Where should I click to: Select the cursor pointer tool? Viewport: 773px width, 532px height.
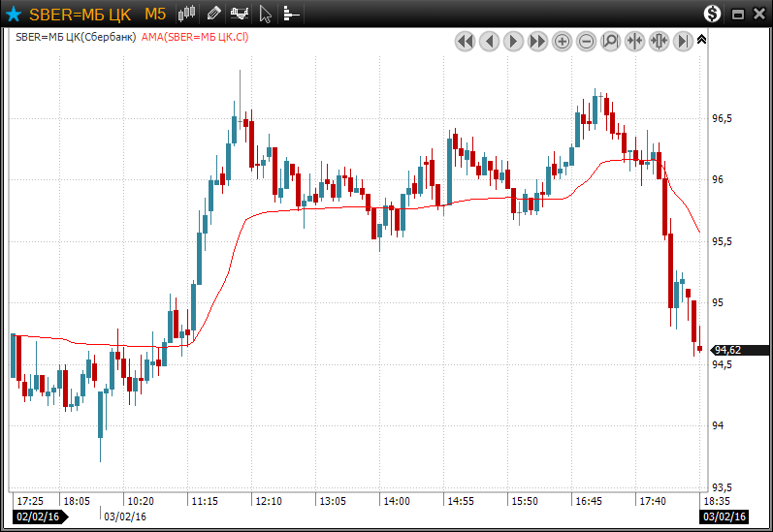pyautogui.click(x=265, y=14)
